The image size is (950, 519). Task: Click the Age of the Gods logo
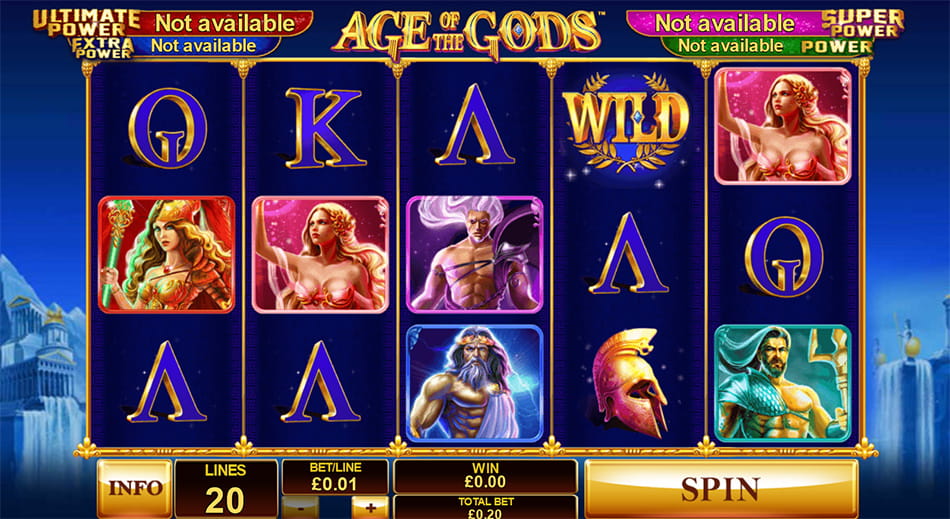(x=468, y=33)
